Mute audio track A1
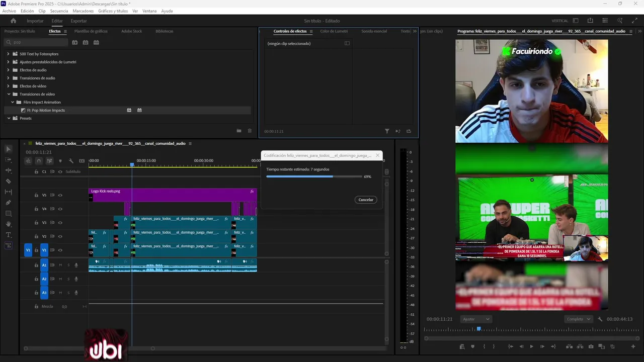The width and height of the screenshot is (644, 362). tap(60, 265)
